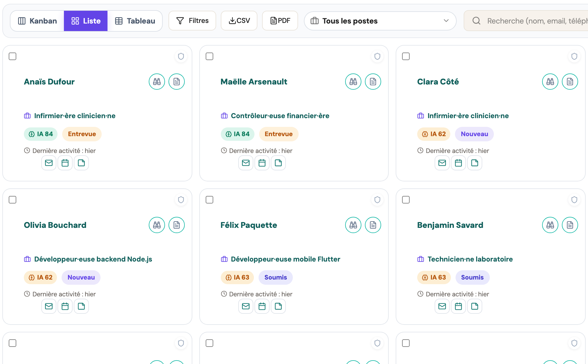
Task: Click calendar icon on Benjamin Savard card
Action: pyautogui.click(x=458, y=306)
